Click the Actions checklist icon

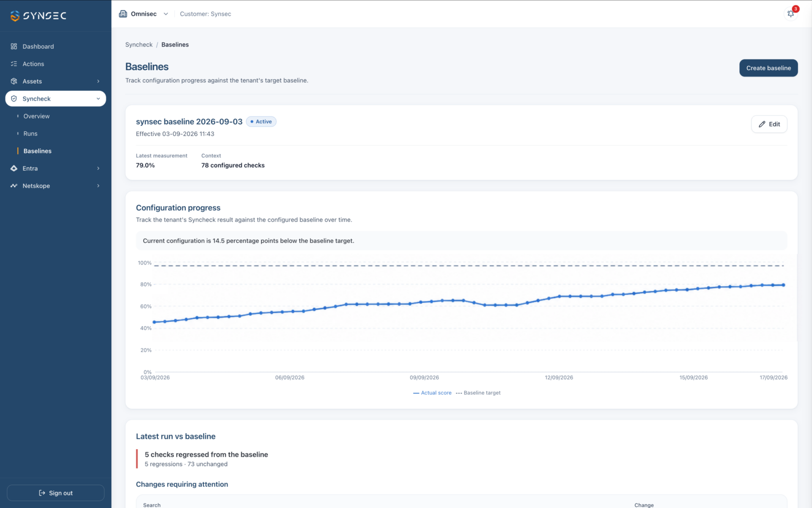coord(14,63)
